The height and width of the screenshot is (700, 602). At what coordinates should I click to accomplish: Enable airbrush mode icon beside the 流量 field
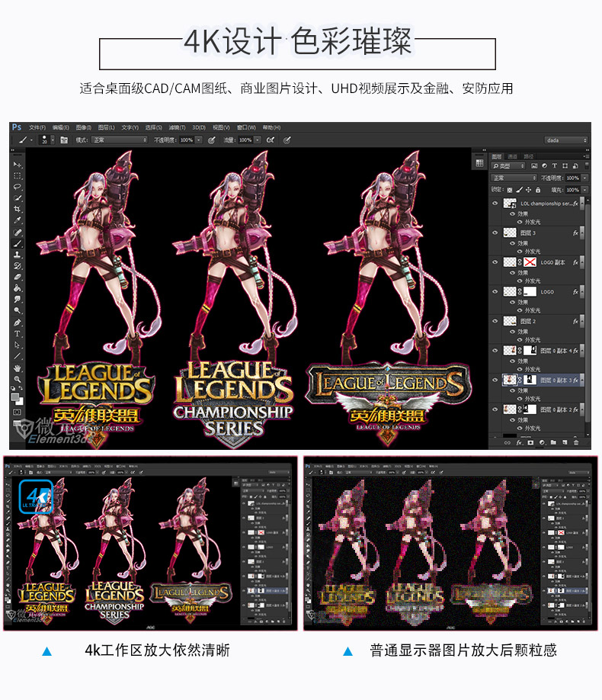click(x=271, y=140)
